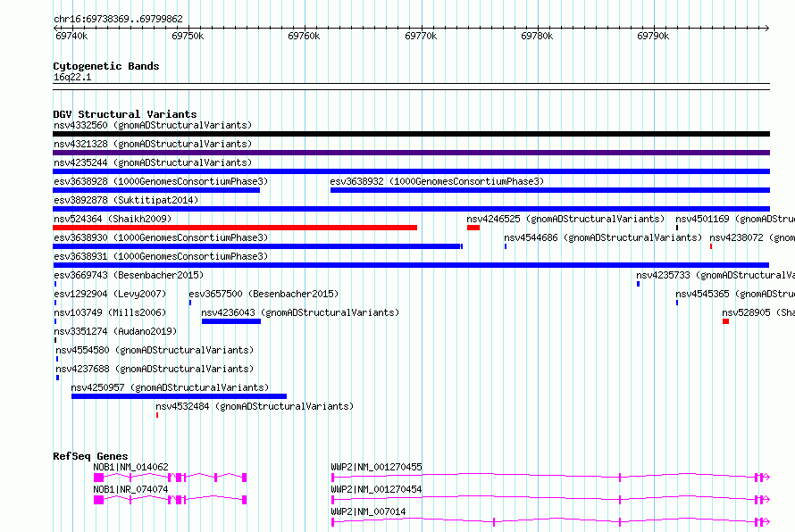
Task: Click the NOB1|NM_014062 gene label
Action: [130, 467]
